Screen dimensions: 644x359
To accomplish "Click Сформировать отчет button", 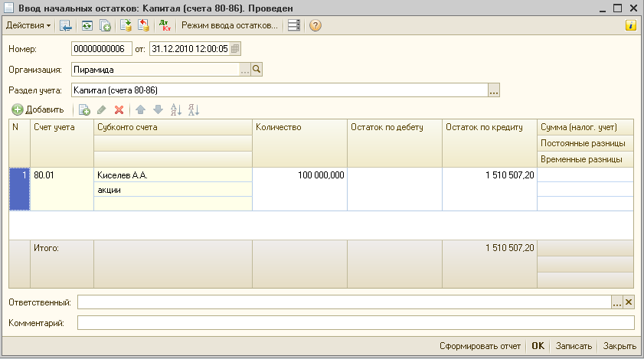I will coord(480,345).
